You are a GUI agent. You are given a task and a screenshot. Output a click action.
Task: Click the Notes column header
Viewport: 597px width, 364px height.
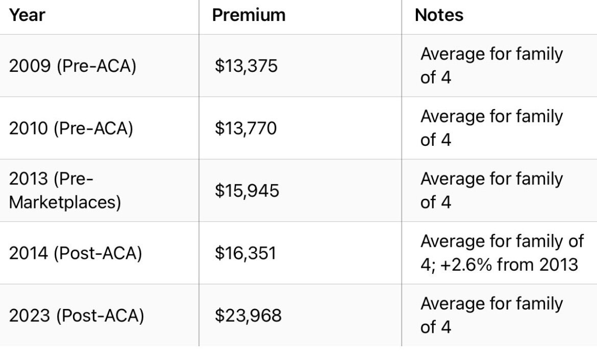pyautogui.click(x=439, y=15)
